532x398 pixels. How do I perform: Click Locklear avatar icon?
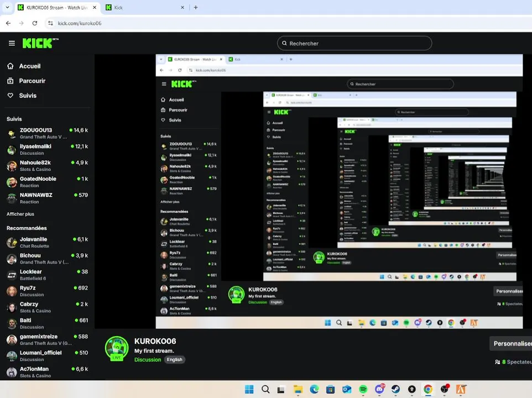click(x=12, y=275)
